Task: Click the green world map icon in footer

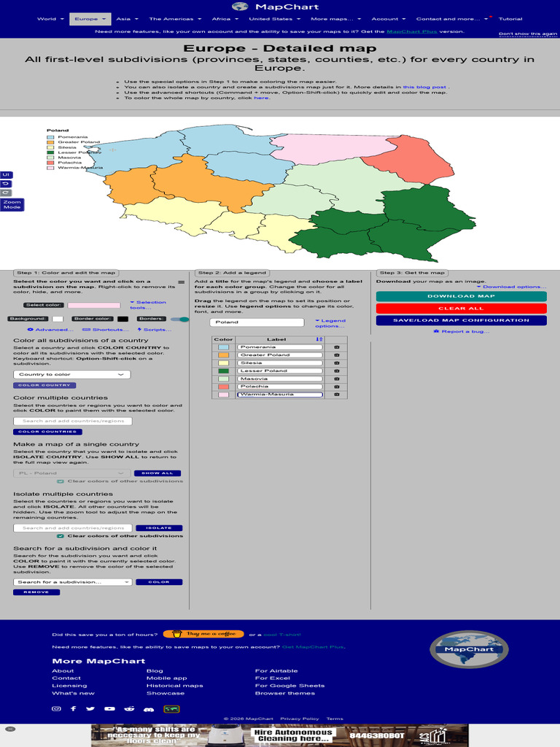Action: [x=171, y=709]
